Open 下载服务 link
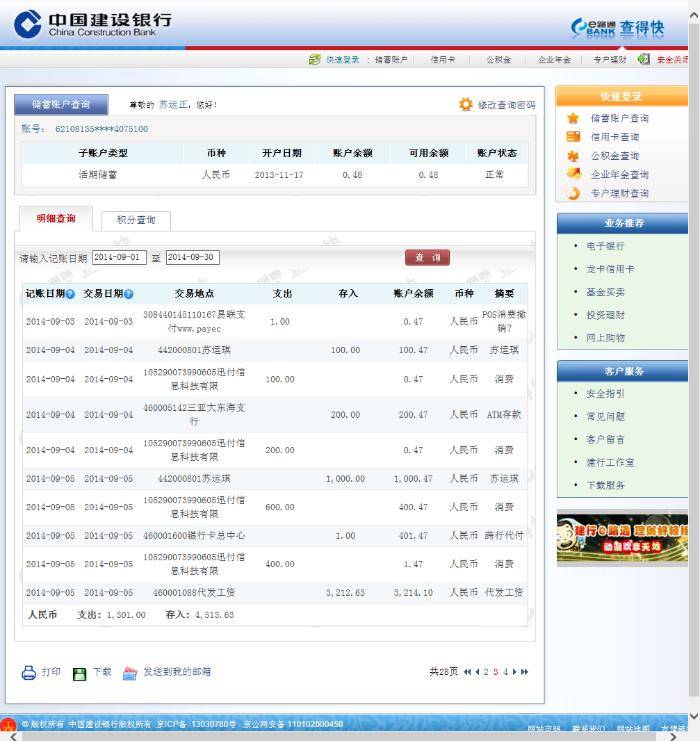Image resolution: width=700 pixels, height=741 pixels. coord(605,485)
